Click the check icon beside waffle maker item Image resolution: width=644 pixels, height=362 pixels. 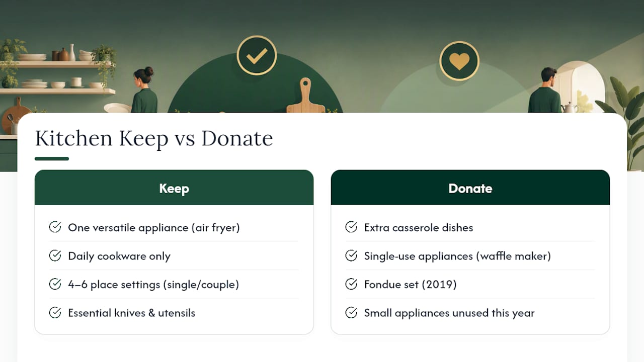click(351, 256)
